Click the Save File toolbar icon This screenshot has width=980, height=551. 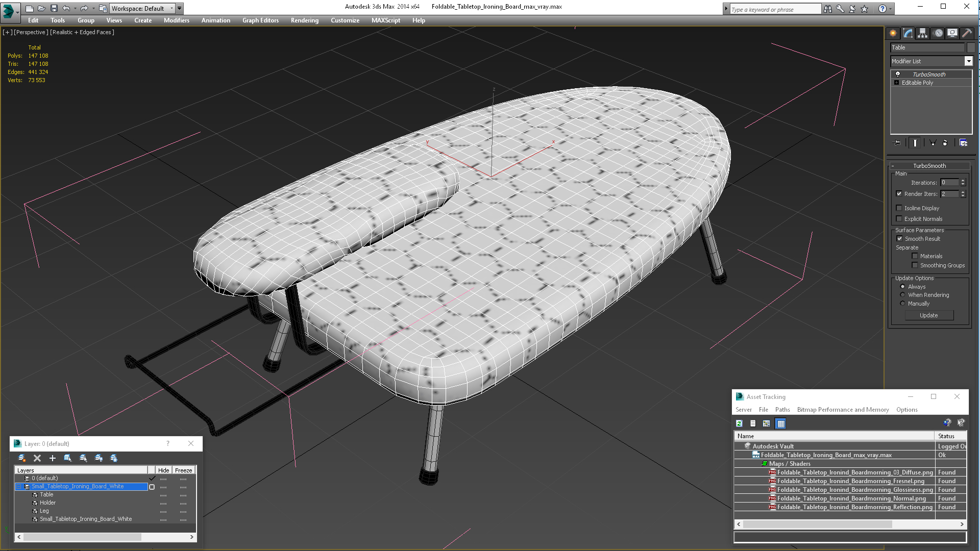(x=54, y=8)
